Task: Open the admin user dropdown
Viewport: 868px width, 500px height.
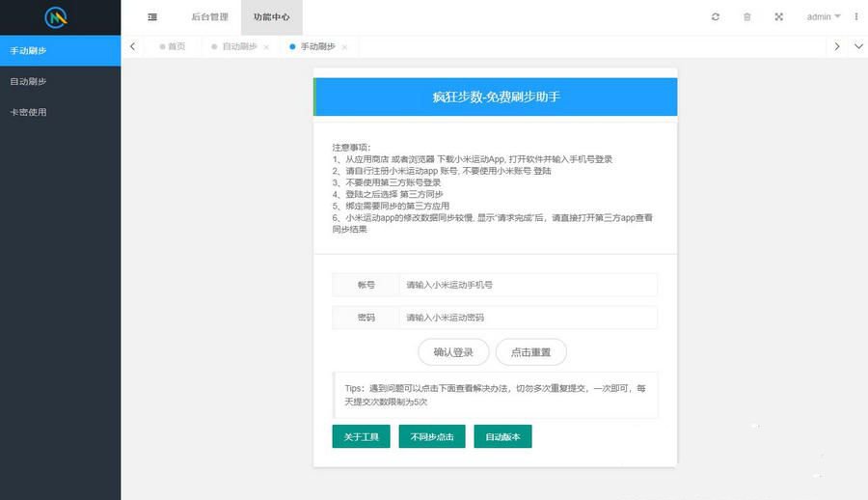Action: [x=824, y=16]
